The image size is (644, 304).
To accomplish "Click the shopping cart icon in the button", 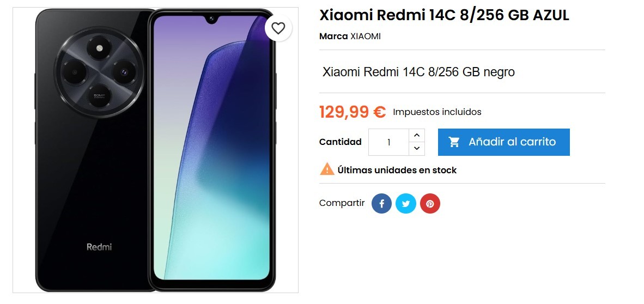I will [x=454, y=142].
